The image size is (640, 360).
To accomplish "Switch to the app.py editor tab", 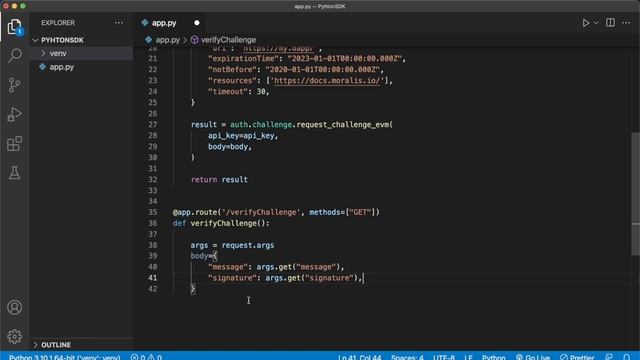I will [164, 23].
